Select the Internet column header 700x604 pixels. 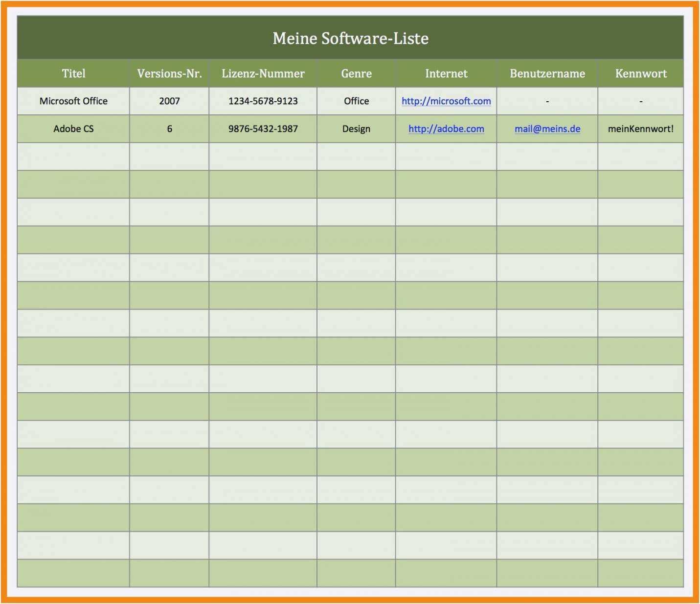coord(446,74)
